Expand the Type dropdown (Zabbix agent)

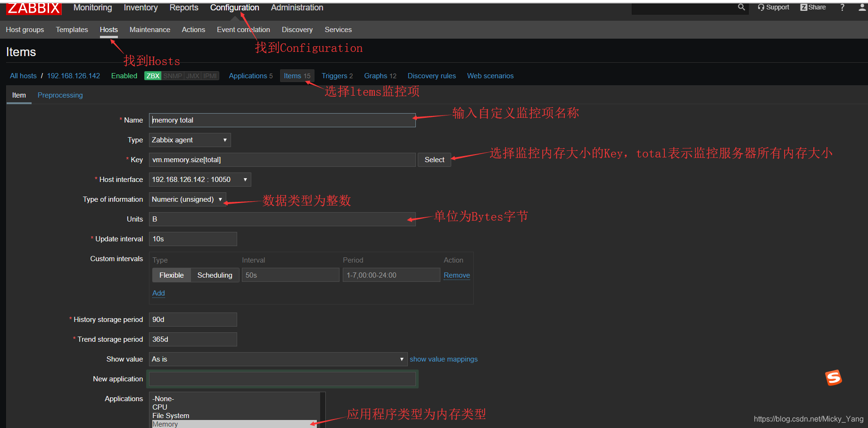(x=190, y=140)
